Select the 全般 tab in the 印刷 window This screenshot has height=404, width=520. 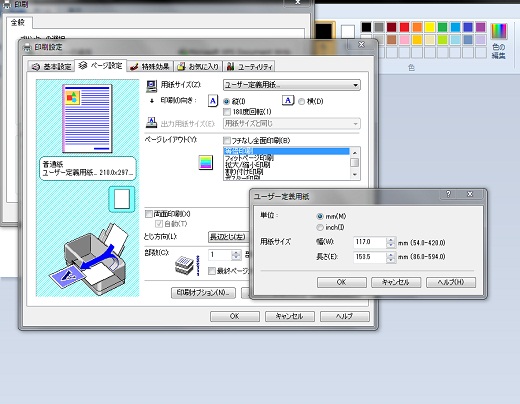pos(18,22)
